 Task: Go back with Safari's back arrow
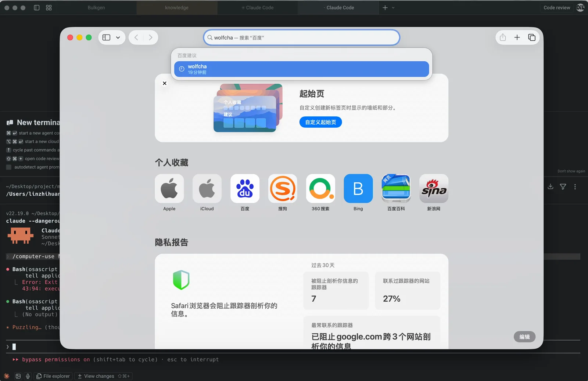136,37
